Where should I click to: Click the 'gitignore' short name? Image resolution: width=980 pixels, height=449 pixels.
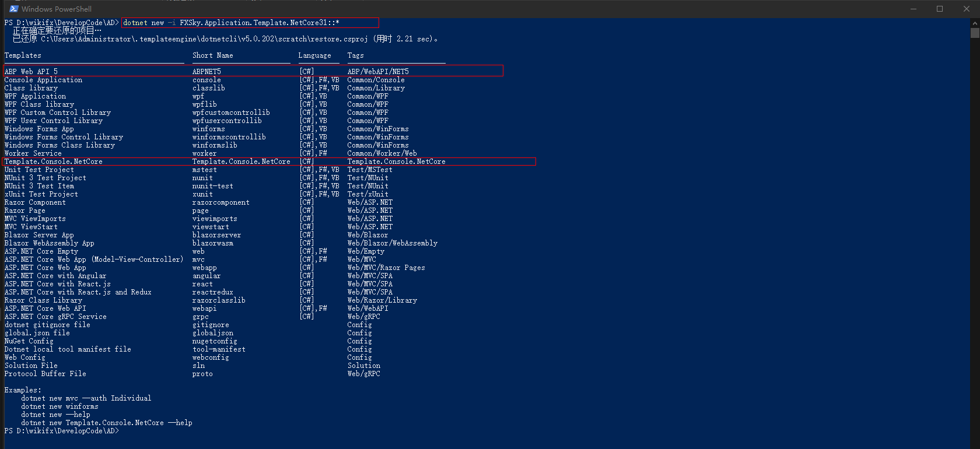[211, 325]
